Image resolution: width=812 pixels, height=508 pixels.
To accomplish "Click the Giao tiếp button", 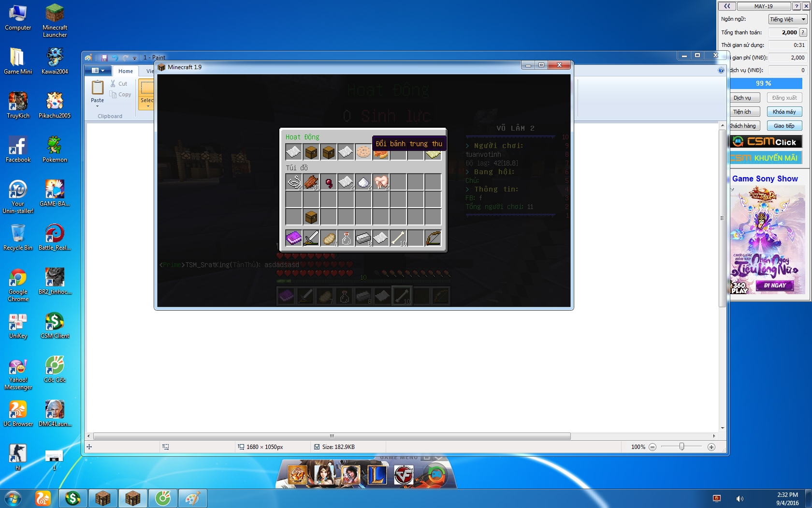I will click(x=784, y=126).
